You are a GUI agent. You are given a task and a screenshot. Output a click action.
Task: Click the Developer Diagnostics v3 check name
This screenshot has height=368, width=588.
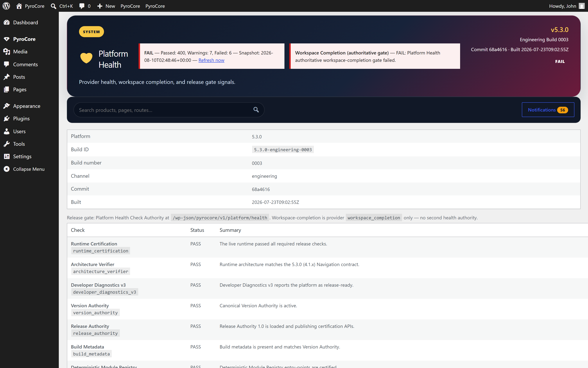(x=98, y=285)
